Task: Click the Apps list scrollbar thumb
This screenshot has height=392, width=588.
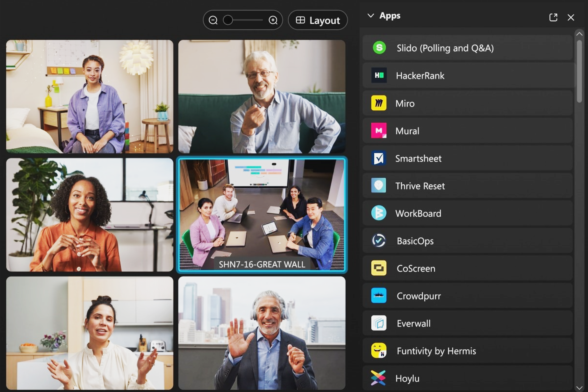Action: [579, 71]
